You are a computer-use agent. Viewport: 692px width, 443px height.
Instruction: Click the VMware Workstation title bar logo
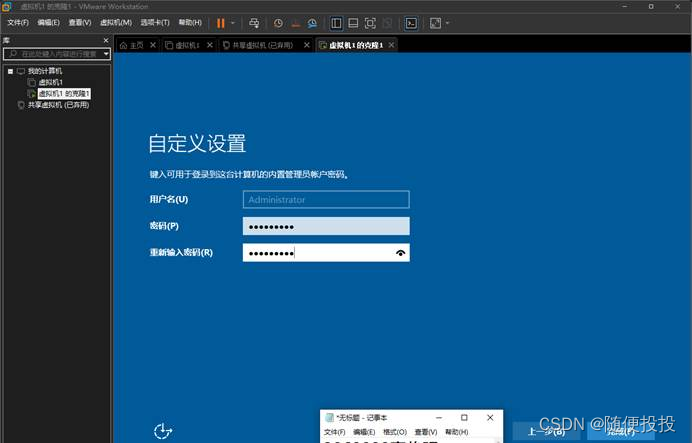7,7
